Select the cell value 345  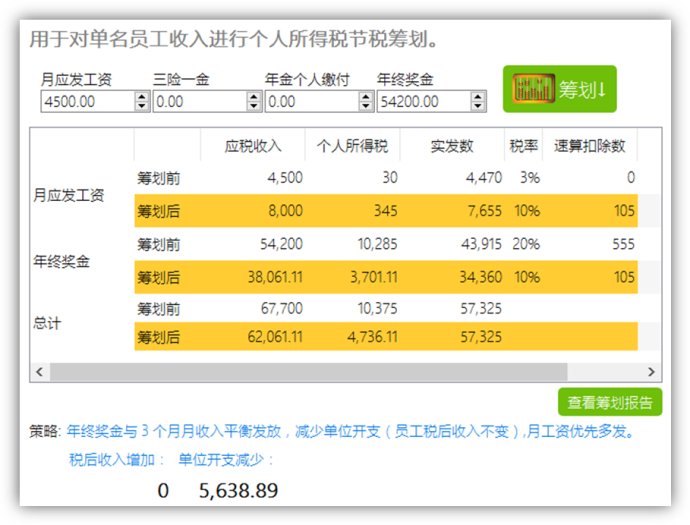point(385,210)
